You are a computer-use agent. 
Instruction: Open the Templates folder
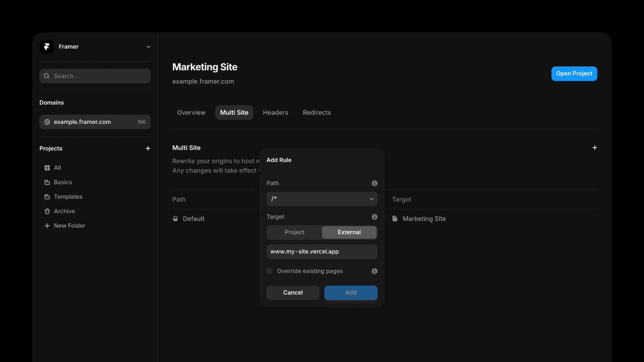click(68, 197)
